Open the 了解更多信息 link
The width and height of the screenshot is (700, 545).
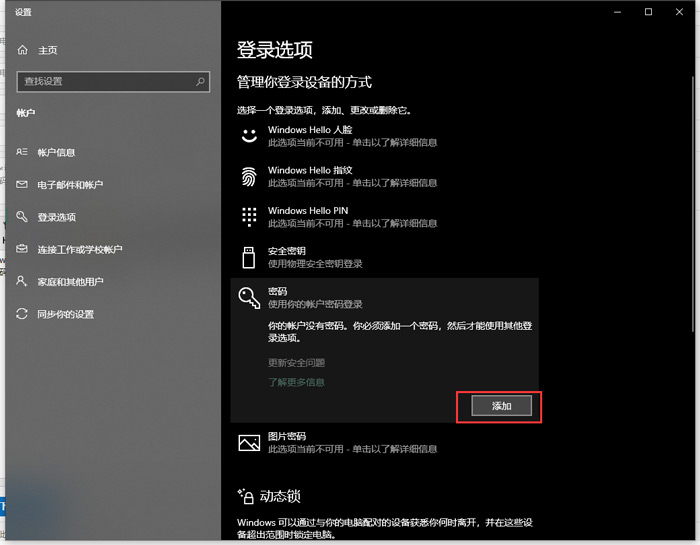coord(296,382)
